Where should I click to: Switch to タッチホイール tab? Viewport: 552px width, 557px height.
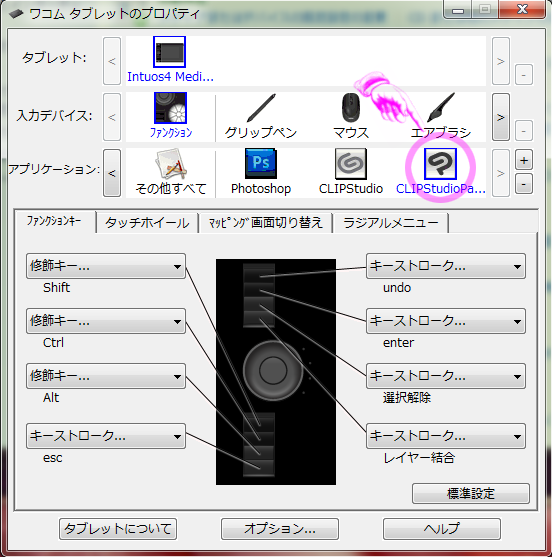coord(147,223)
